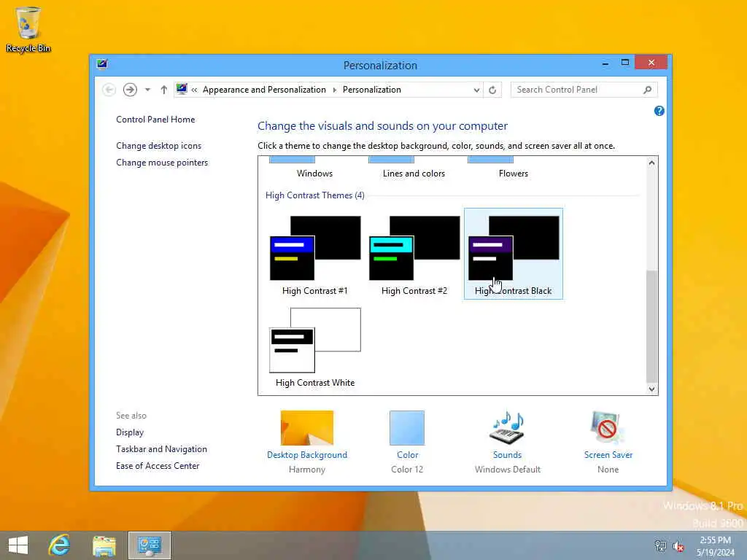Open the address bar history dropdown
The image size is (747, 560).
(x=476, y=90)
